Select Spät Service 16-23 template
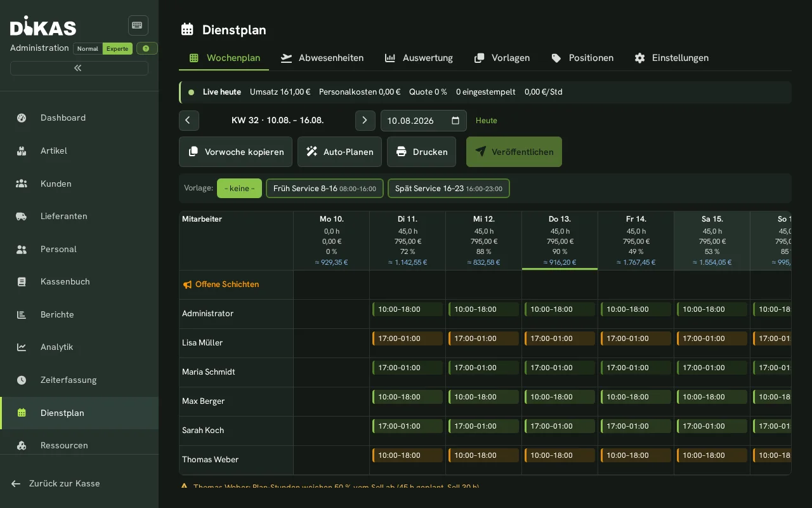The width and height of the screenshot is (812, 508). [449, 189]
